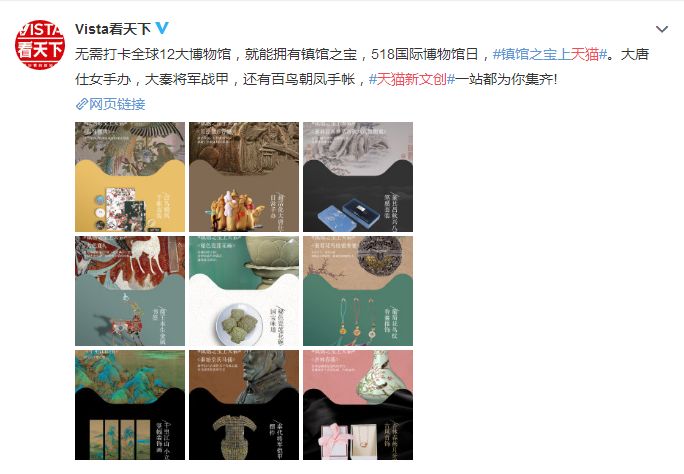View the blue-green landscape painting image
This screenshot has height=474, width=684.
coord(130,405)
